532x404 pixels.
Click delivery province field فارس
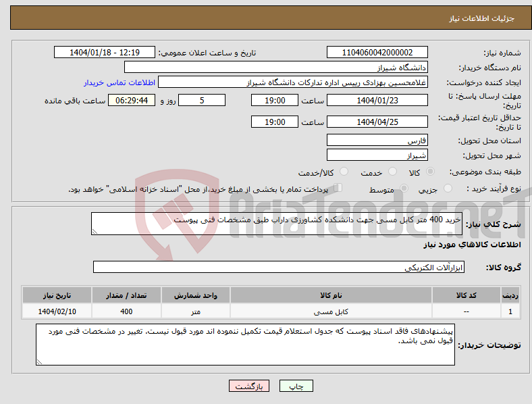(377, 141)
